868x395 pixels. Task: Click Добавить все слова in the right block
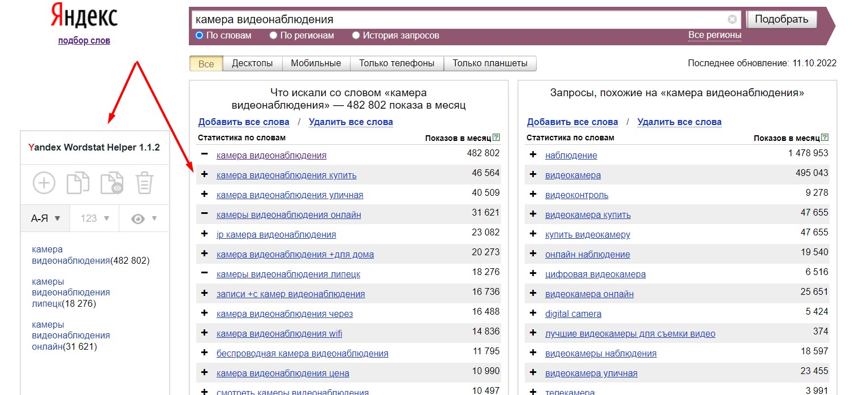point(572,122)
